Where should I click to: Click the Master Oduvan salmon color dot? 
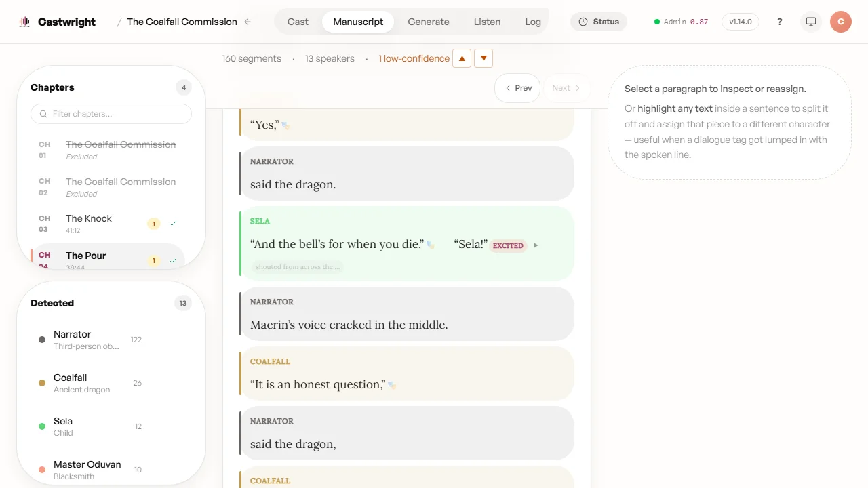pos(42,470)
